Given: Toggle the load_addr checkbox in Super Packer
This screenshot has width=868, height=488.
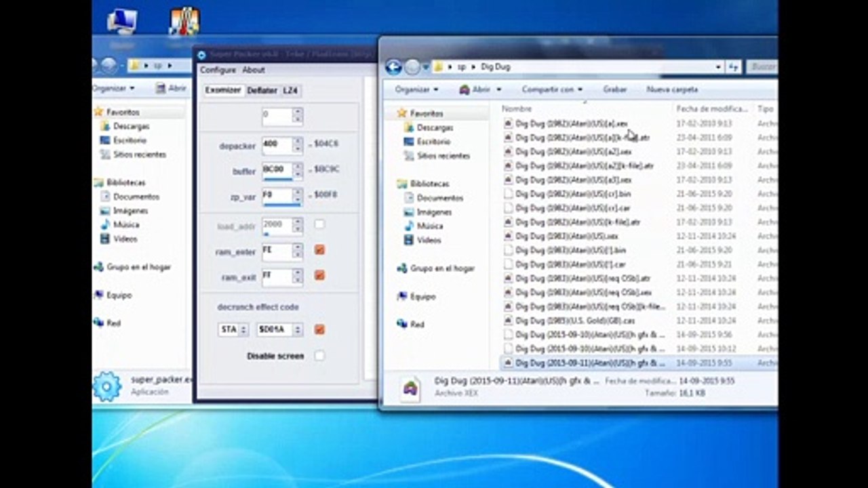Looking at the screenshot, I should [x=319, y=224].
